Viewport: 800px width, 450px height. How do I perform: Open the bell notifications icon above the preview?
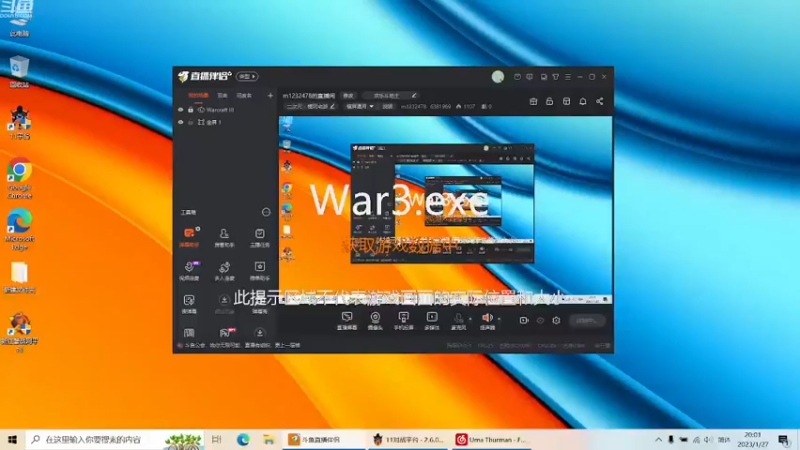point(583,101)
